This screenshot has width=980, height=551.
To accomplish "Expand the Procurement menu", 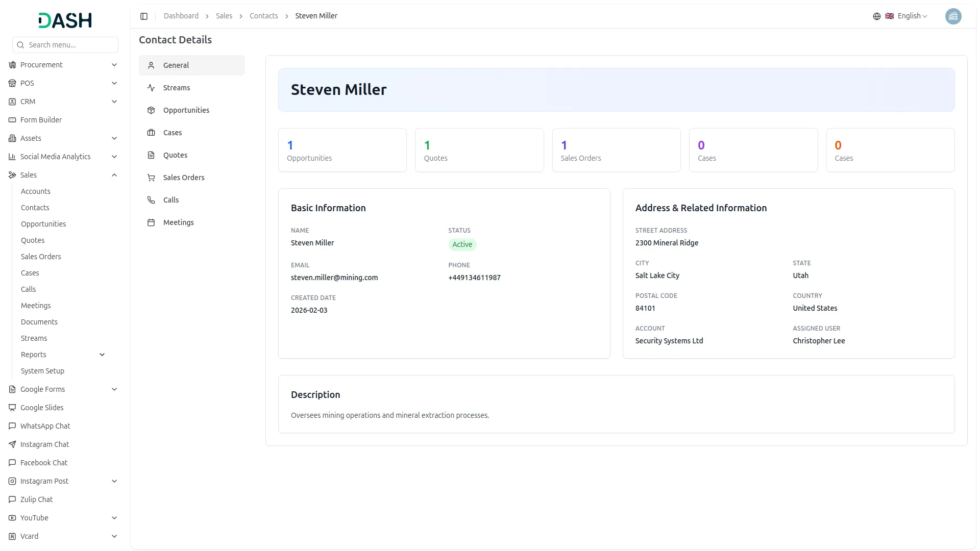I will (114, 65).
